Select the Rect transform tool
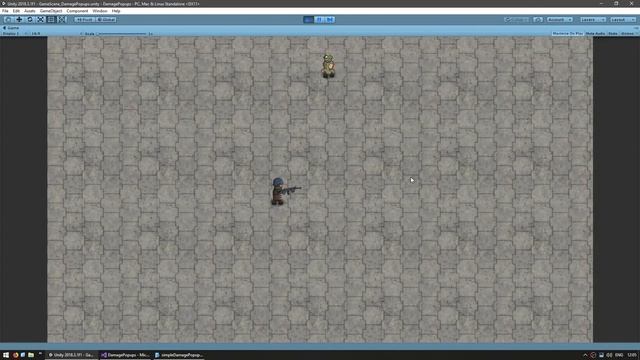Viewport: 640px width, 360px height. click(x=51, y=20)
